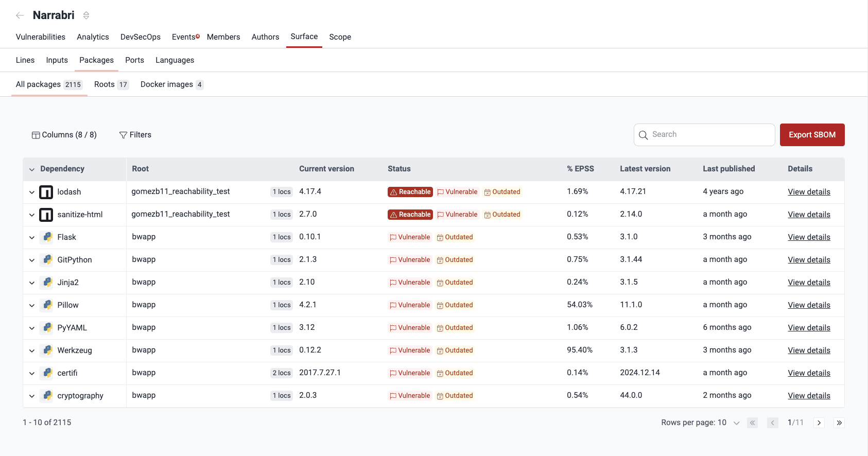View details for Werkzeug
Image resolution: width=868 pixels, height=456 pixels.
tap(809, 350)
